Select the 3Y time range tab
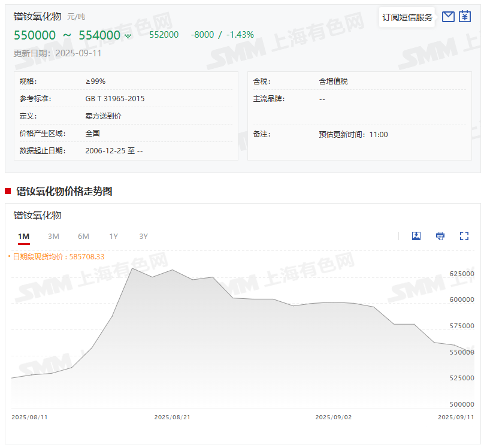 tap(143, 237)
